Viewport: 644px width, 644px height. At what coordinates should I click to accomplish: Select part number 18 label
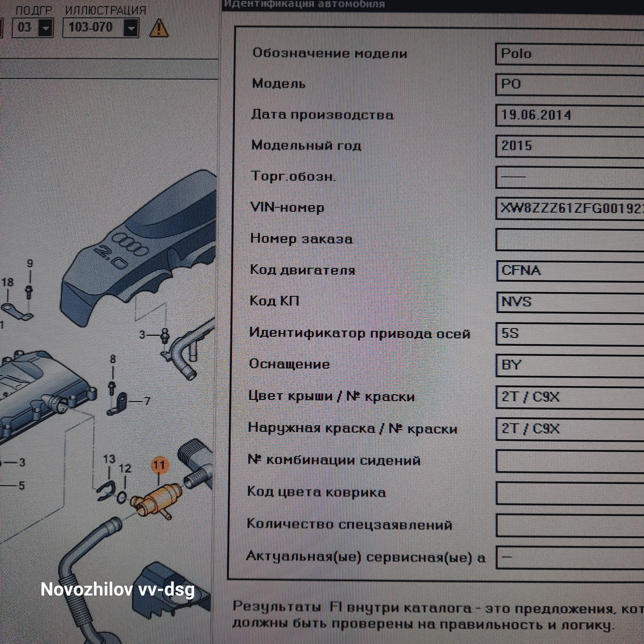point(7,282)
